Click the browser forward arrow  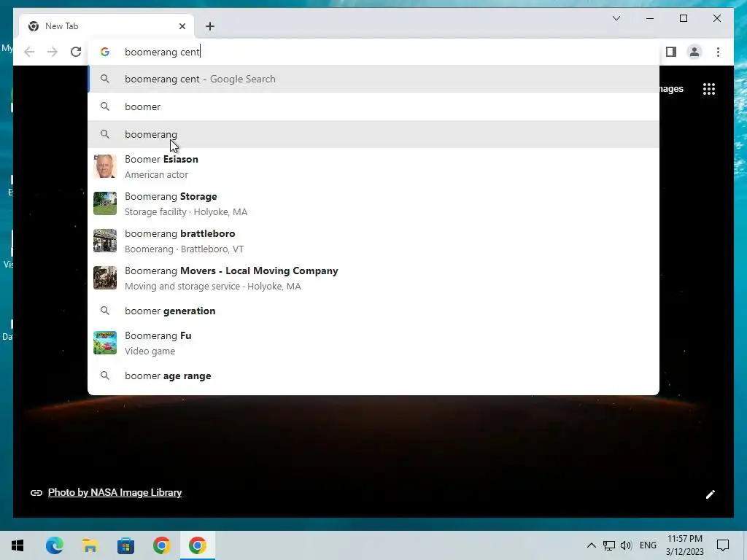pyautogui.click(x=53, y=52)
